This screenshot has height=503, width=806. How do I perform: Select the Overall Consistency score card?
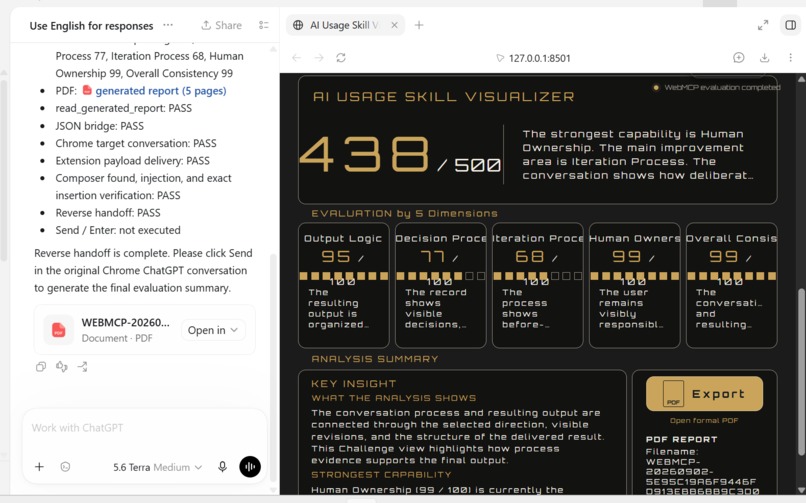click(731, 285)
